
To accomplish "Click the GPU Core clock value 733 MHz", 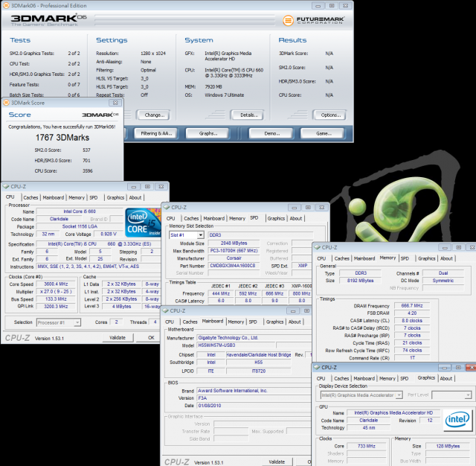I will click(367, 446).
